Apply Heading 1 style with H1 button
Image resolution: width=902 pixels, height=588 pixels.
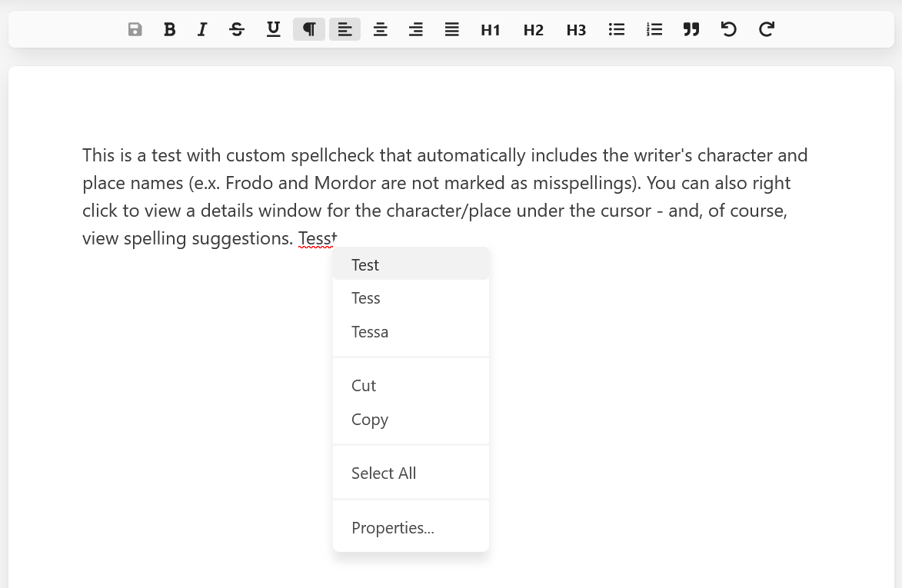pos(490,29)
